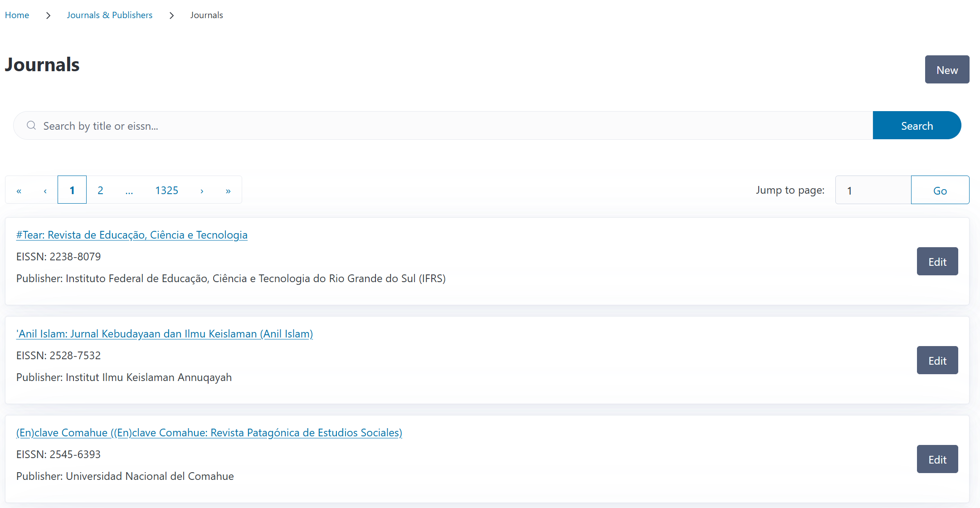This screenshot has width=980, height=508.
Task: Go to previous page with ‹ arrow
Action: pos(45,190)
